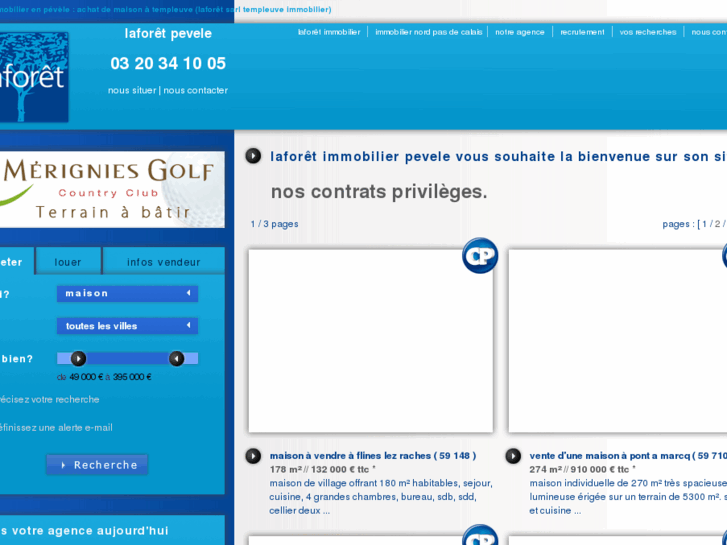This screenshot has height=545, width=727.
Task: Open 'laforêt immobilier' in the top menu
Action: [329, 32]
